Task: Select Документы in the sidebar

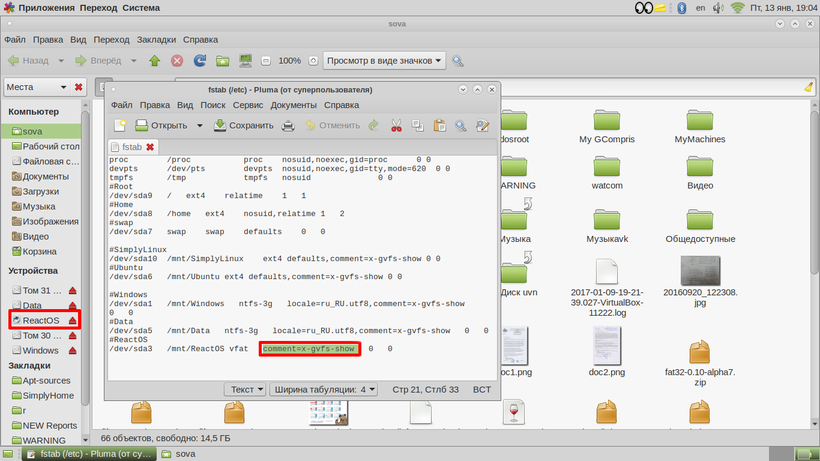Action: click(40, 176)
